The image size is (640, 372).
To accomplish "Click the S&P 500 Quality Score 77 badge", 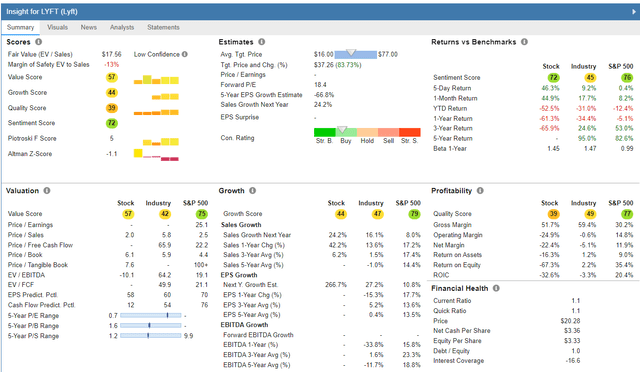I will point(627,214).
